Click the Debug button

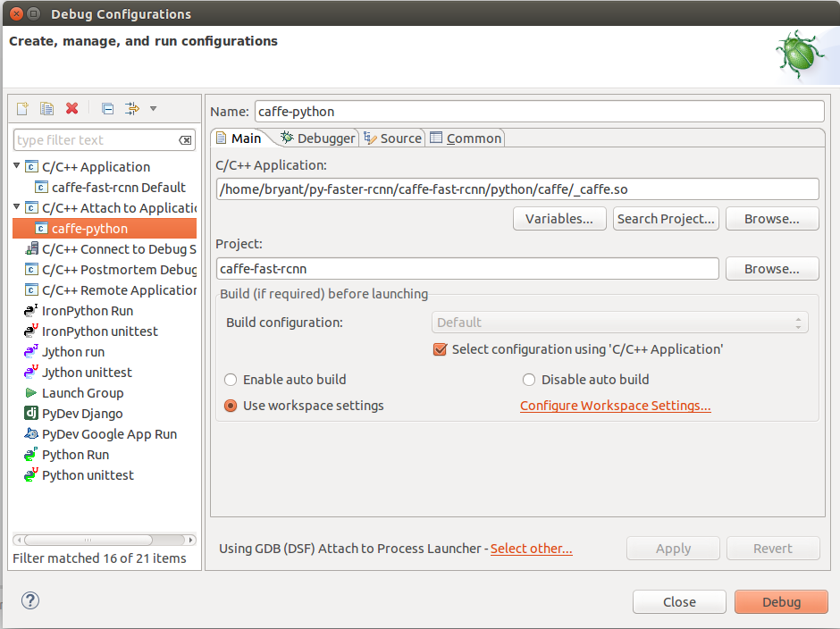coord(780,601)
